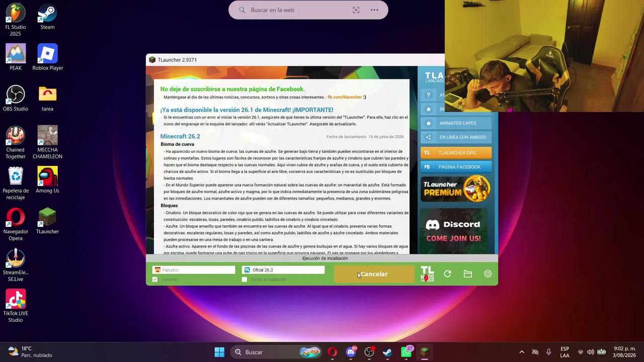Screen dimensions: 644x362
Task: Open the game folder icon in TLauncher
Action: pos(468,274)
